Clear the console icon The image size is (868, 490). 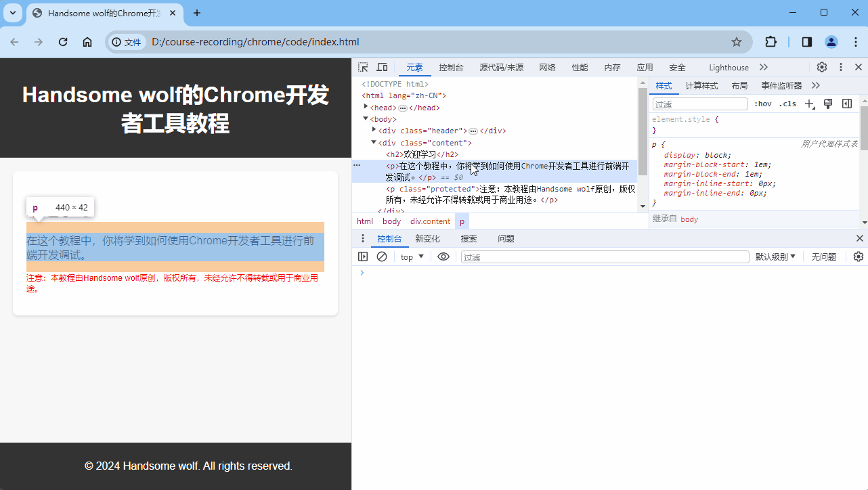pos(382,257)
